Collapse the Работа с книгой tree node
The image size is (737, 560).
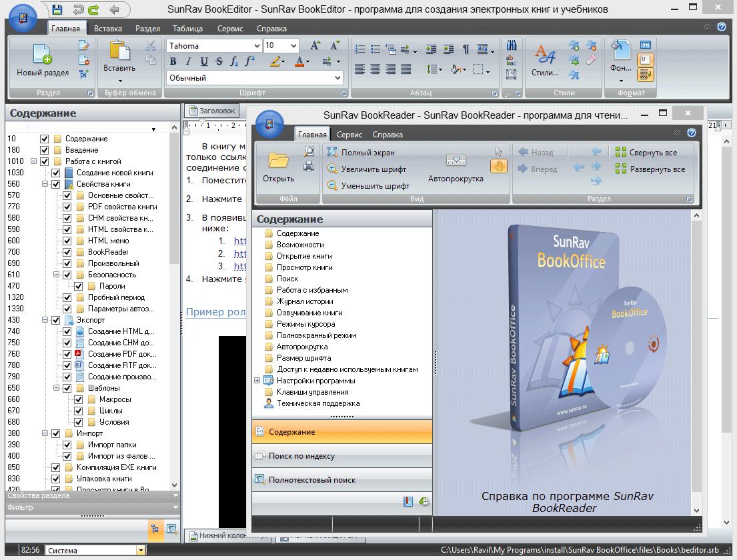coord(33,161)
